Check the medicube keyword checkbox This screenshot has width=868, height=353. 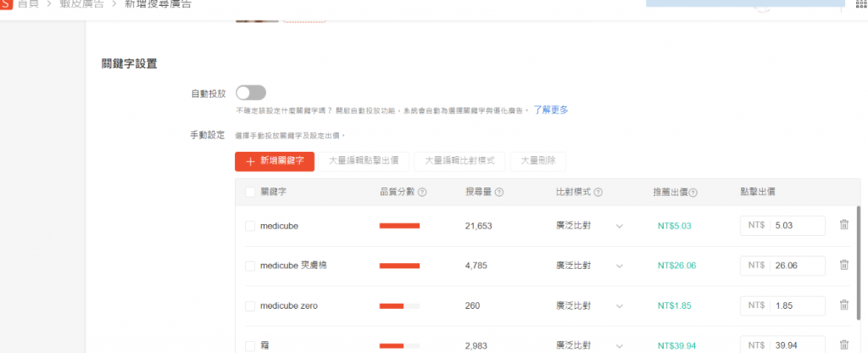[x=250, y=226]
